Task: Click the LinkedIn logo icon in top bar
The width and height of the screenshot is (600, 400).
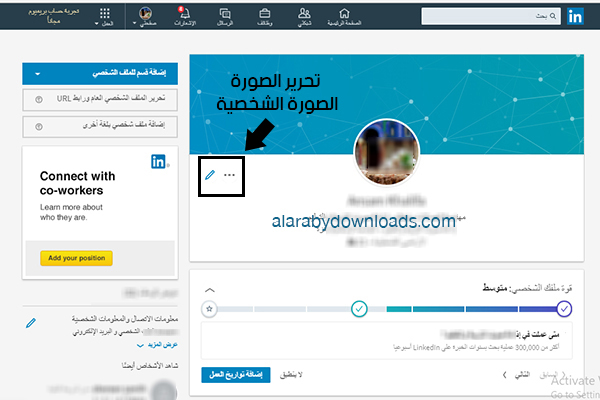Action: [x=575, y=16]
